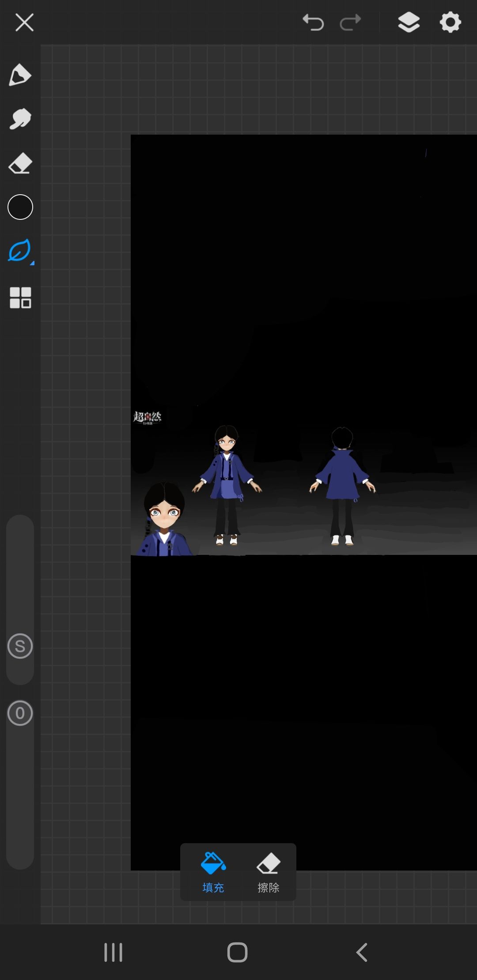Open Android recent apps
477x980 pixels.
pyautogui.click(x=113, y=952)
